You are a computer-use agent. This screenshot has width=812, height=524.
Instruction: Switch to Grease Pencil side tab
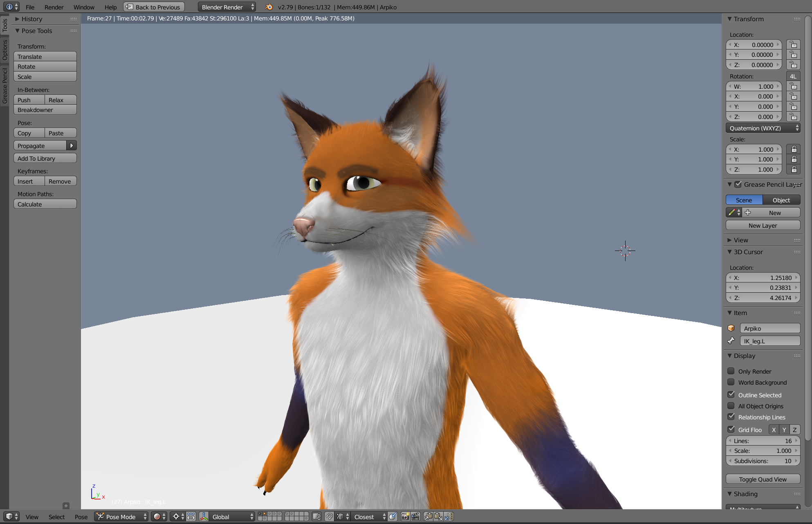[x=5, y=85]
